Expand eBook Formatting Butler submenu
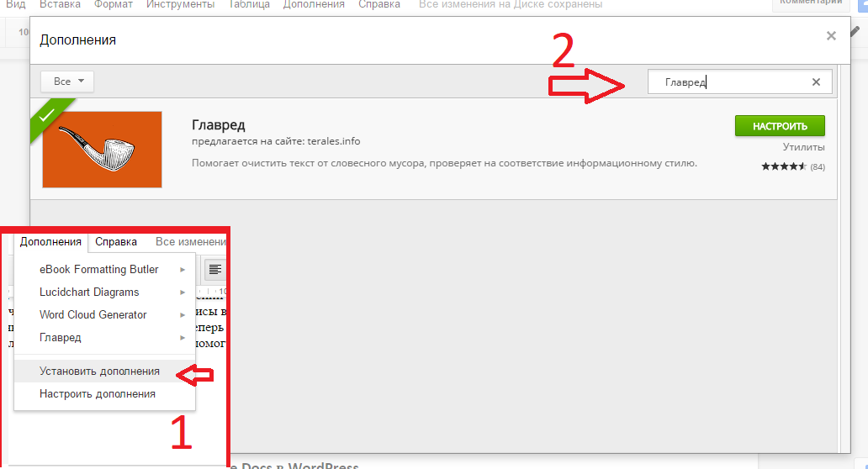Viewport: 868px width, 469px height. (x=104, y=269)
